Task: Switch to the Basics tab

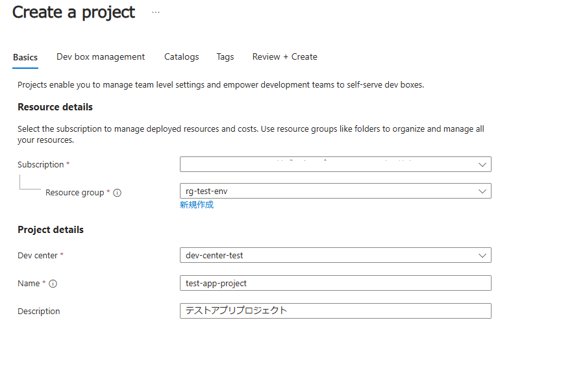Action: click(25, 57)
